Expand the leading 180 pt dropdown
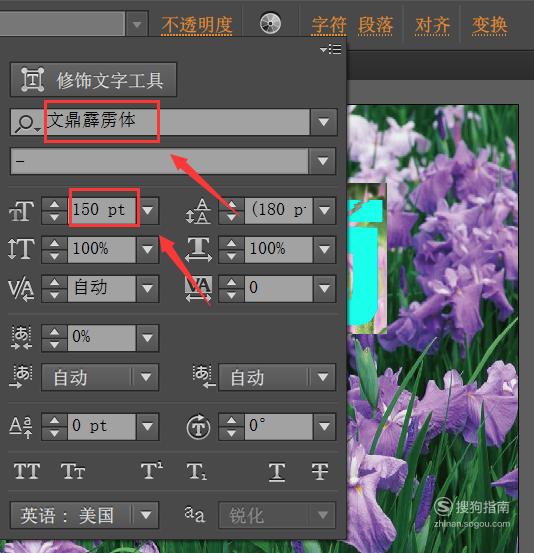The width and height of the screenshot is (534, 553). point(324,211)
